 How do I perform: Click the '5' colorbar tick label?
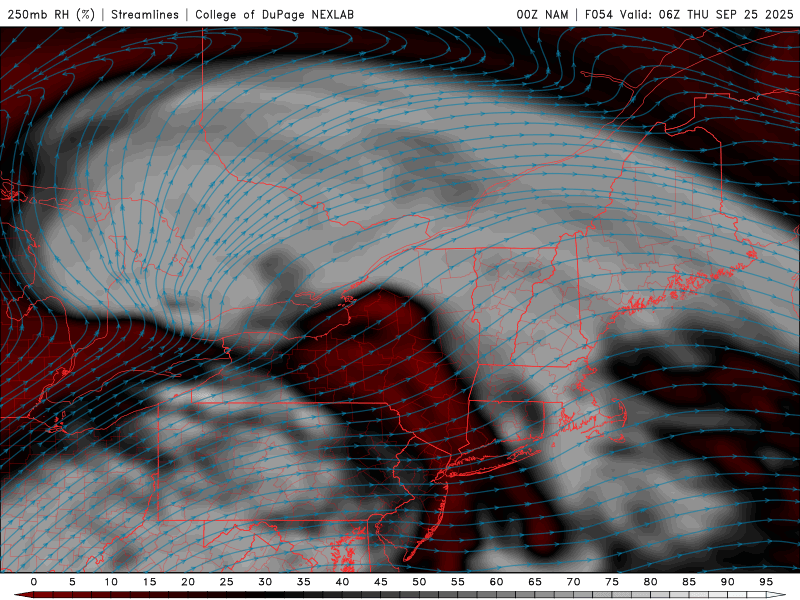(x=72, y=582)
